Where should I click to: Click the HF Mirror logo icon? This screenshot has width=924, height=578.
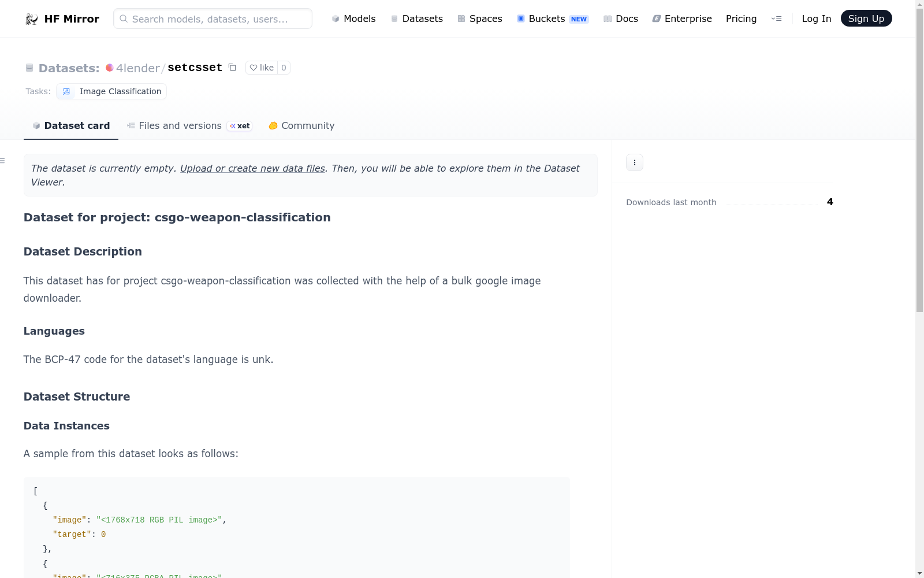pos(32,19)
